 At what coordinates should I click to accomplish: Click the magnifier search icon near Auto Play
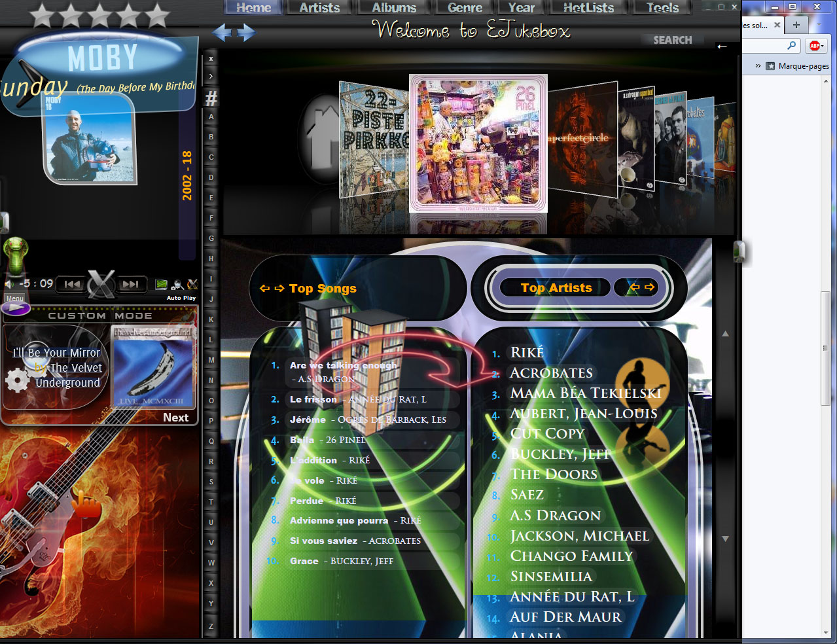(x=177, y=284)
